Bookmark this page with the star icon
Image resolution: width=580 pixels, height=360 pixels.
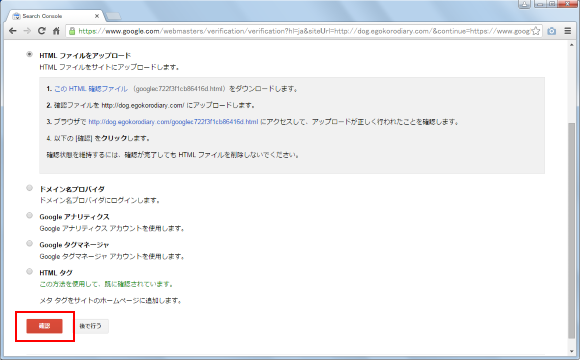coord(536,31)
